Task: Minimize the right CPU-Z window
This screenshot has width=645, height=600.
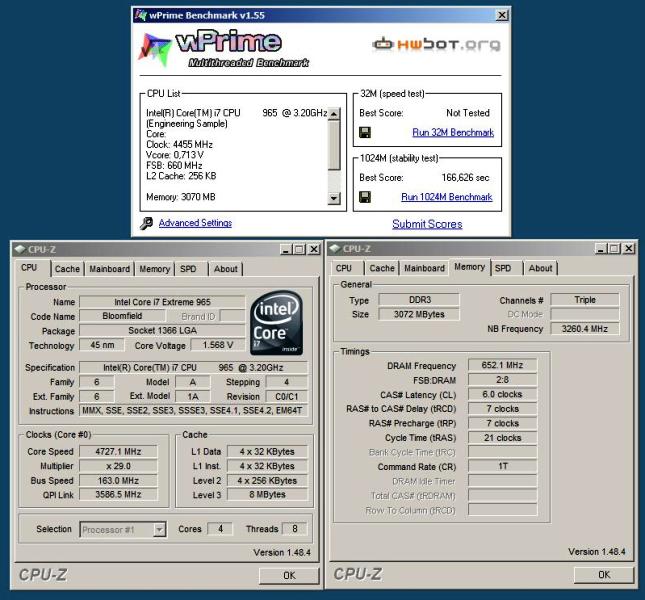Action: coord(601,248)
